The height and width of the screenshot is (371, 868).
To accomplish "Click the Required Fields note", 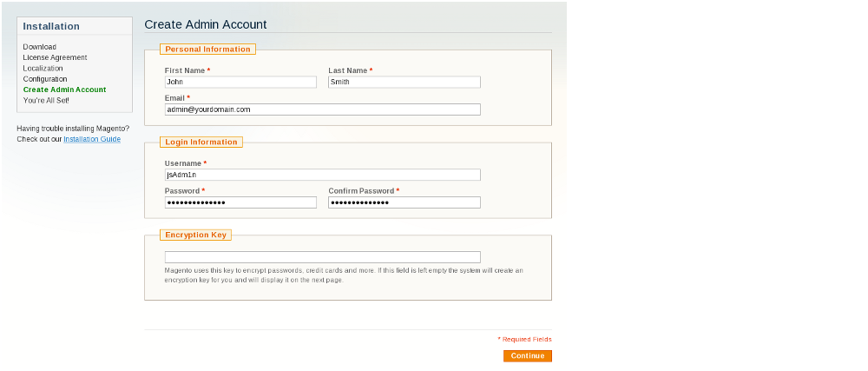I will point(525,340).
